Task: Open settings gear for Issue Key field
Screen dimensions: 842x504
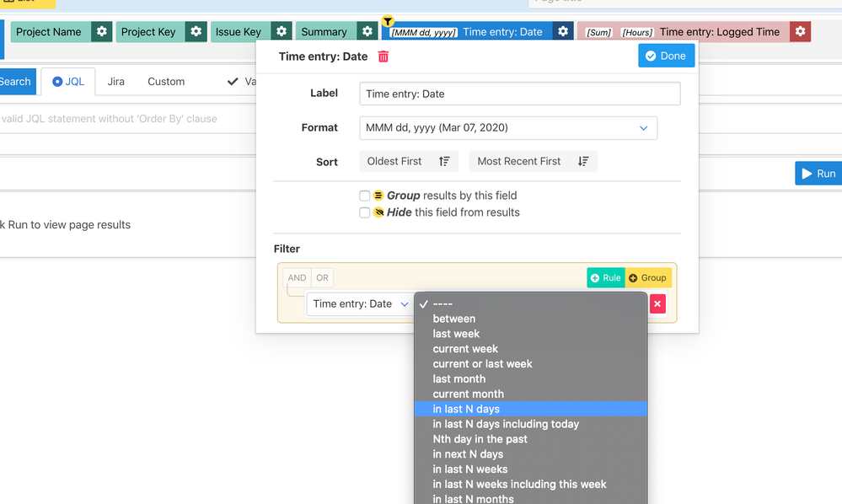Action: (x=282, y=32)
